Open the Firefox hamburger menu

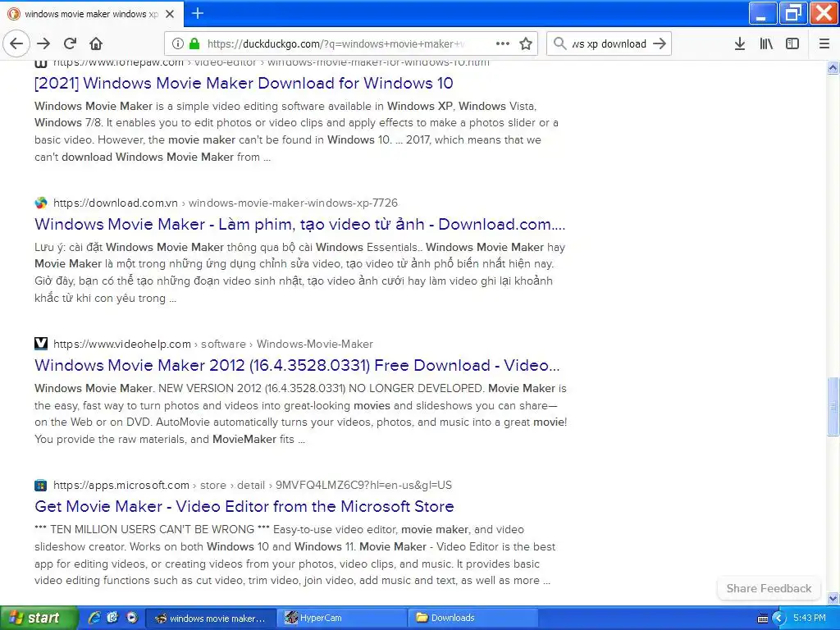(x=824, y=43)
